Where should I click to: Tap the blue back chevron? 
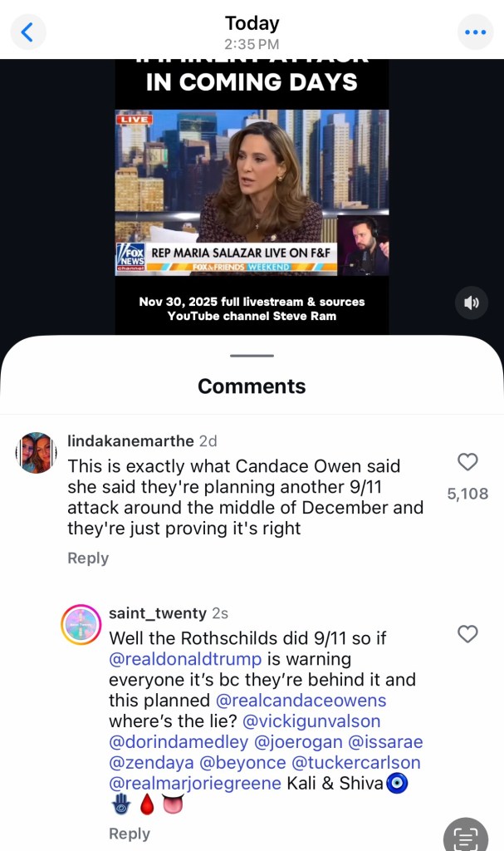click(x=27, y=32)
